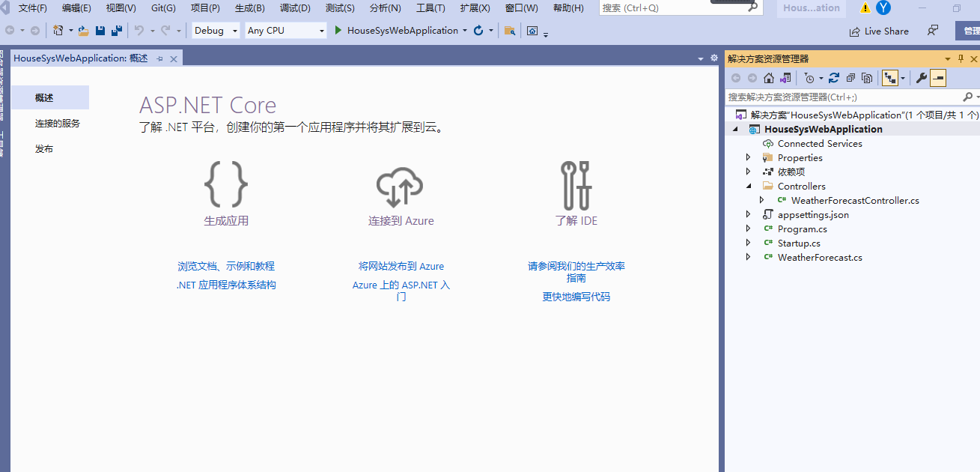The image size is (980, 472).
Task: Open the 调试(D) menu
Action: click(x=295, y=8)
